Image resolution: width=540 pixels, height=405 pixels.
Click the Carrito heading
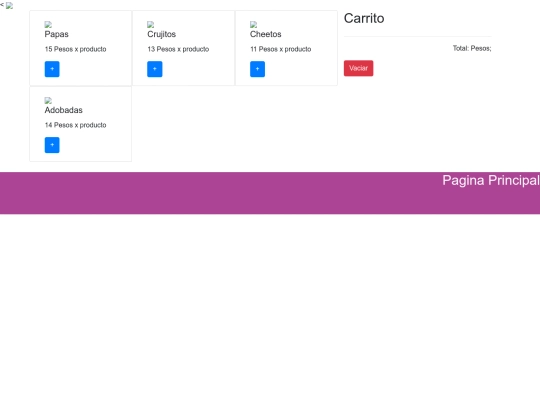pyautogui.click(x=364, y=18)
